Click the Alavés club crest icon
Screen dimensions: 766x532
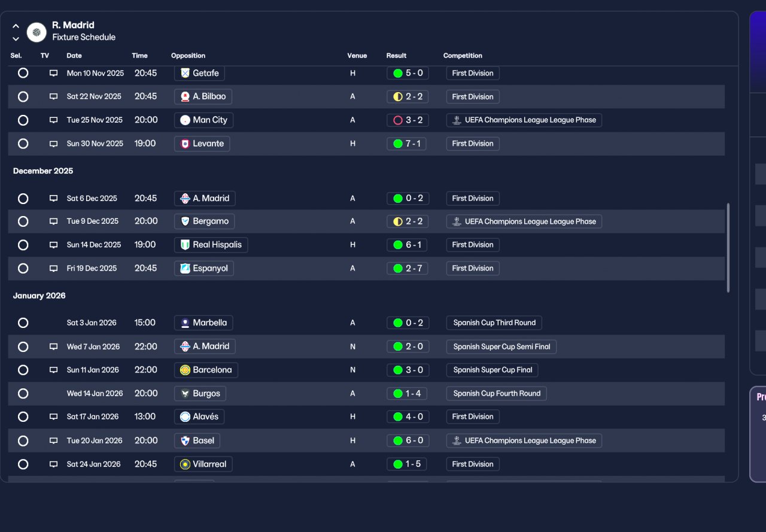[x=185, y=417]
